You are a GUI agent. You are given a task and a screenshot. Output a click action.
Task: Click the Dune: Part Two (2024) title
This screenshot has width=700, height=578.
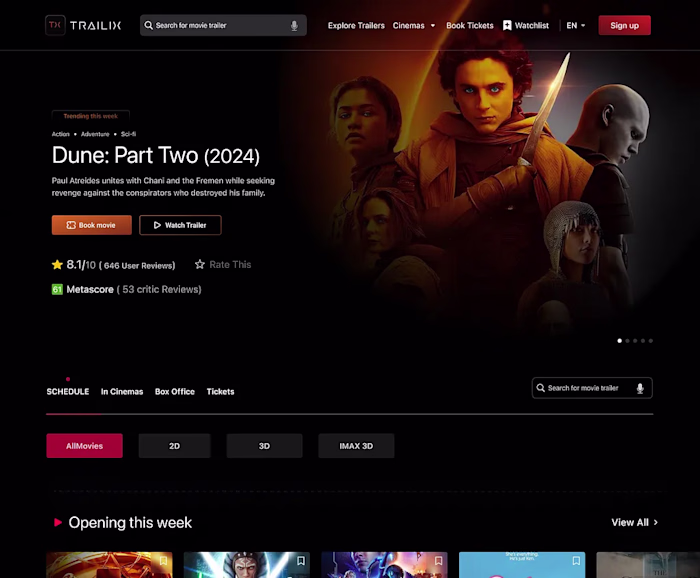[x=155, y=155]
